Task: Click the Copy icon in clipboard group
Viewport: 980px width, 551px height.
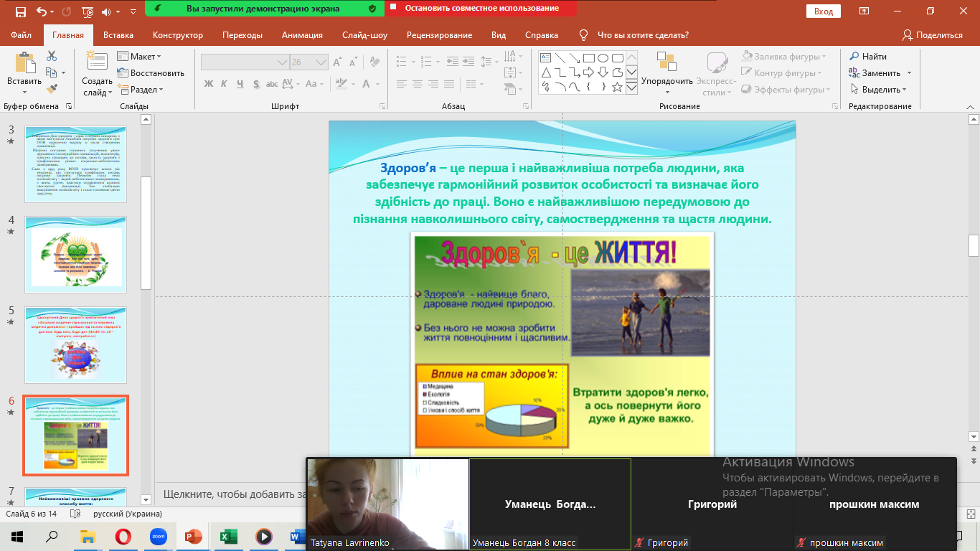Action: 51,72
